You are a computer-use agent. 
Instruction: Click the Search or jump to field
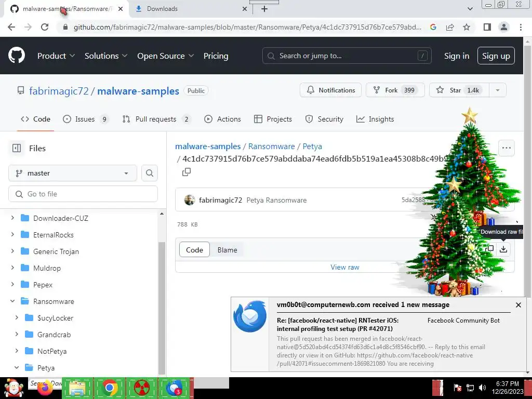click(x=347, y=56)
